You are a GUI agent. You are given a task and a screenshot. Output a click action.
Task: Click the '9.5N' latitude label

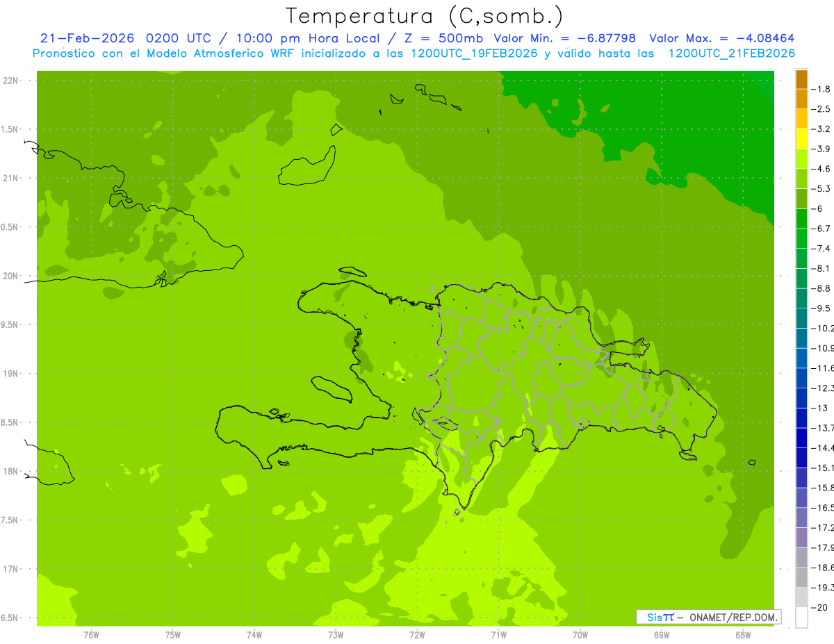point(10,325)
